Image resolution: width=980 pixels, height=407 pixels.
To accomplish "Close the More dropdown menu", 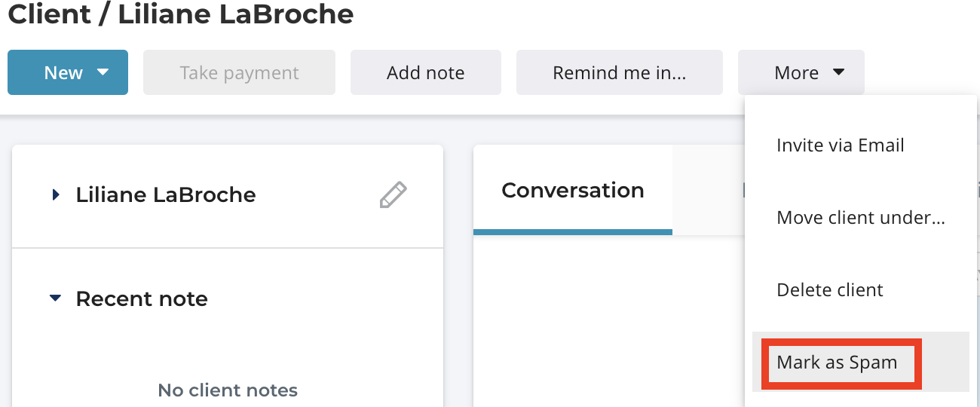I will pyautogui.click(x=801, y=72).
